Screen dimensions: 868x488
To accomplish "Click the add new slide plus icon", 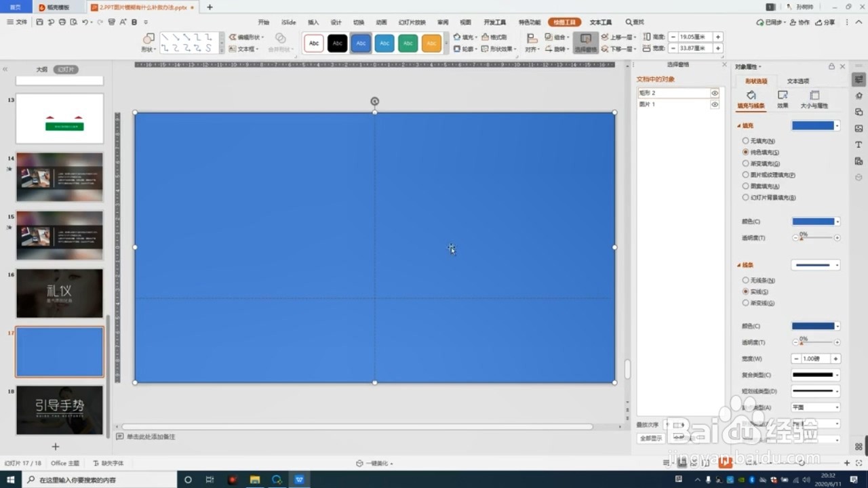I will click(x=56, y=447).
